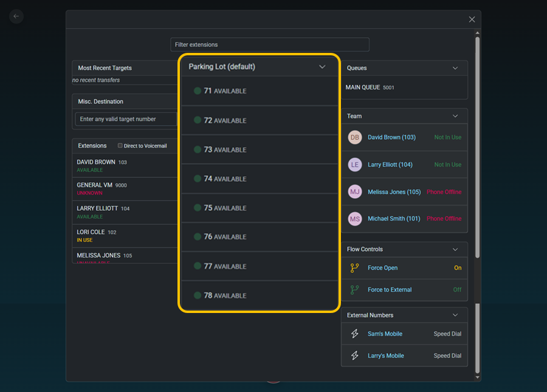Click Sam's Mobile lightning bolt icon
The image size is (547, 392).
coord(355,334)
